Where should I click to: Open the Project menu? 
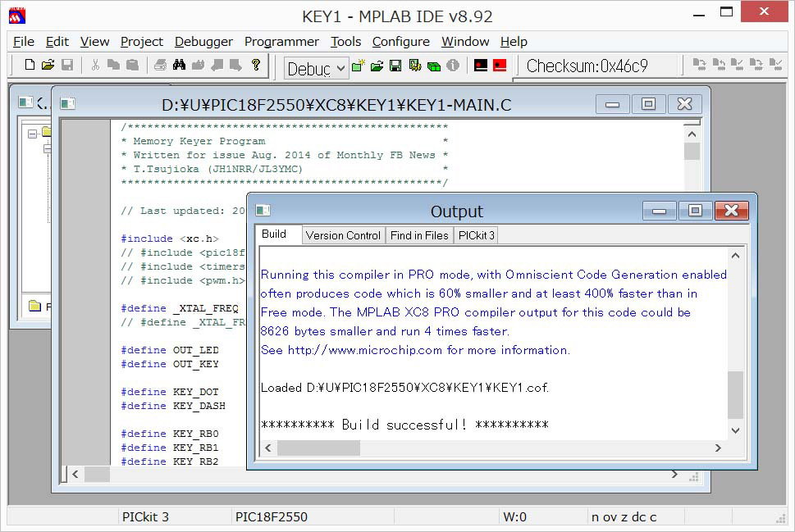click(142, 42)
